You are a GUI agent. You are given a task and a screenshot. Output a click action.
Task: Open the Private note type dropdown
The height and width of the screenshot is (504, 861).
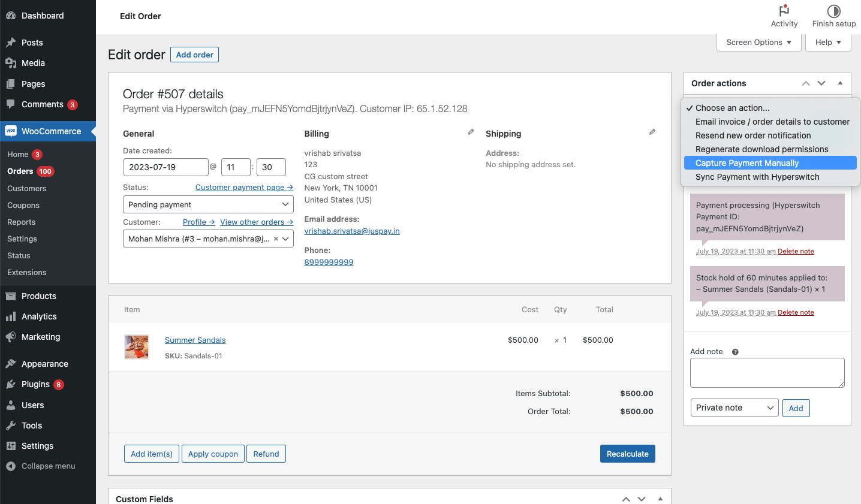[x=734, y=408]
